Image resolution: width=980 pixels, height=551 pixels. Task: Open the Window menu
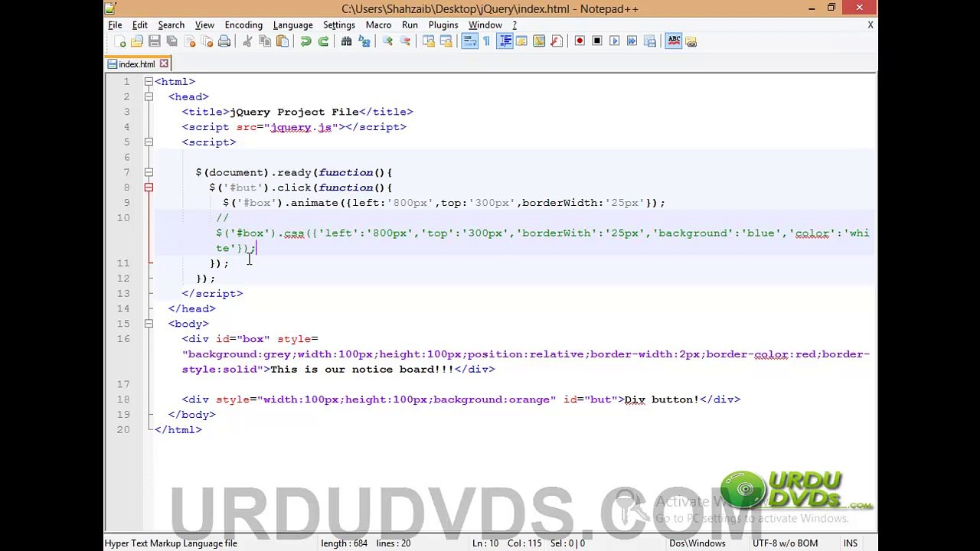point(485,25)
